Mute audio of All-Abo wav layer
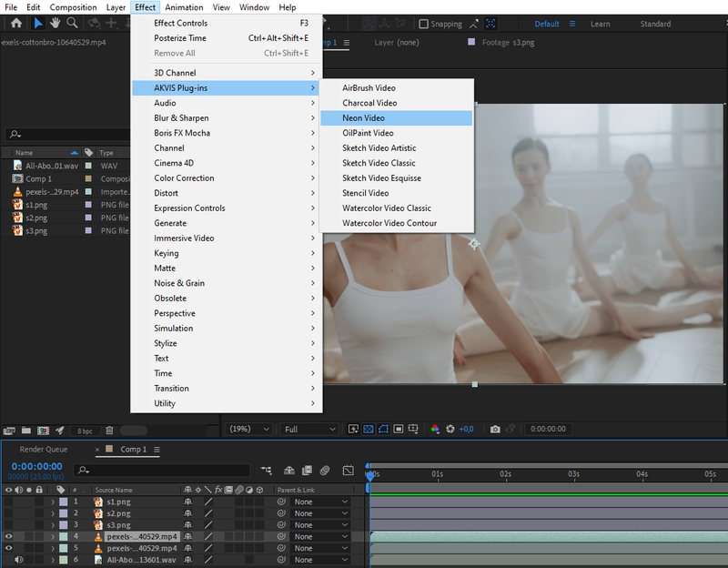The image size is (728, 568). 18,560
